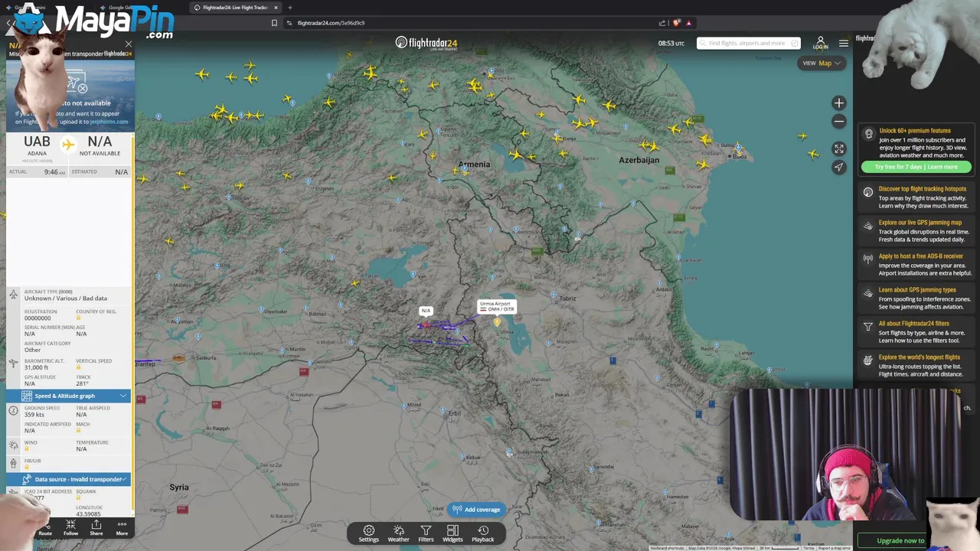Click the Add coverage button
The image size is (980, 551).
(x=476, y=510)
